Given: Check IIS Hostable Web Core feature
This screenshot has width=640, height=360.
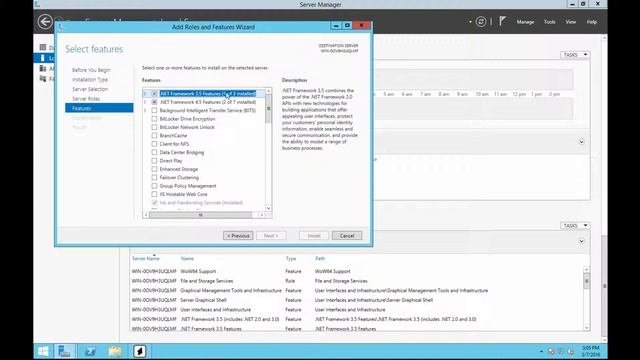Looking at the screenshot, I should [x=154, y=194].
